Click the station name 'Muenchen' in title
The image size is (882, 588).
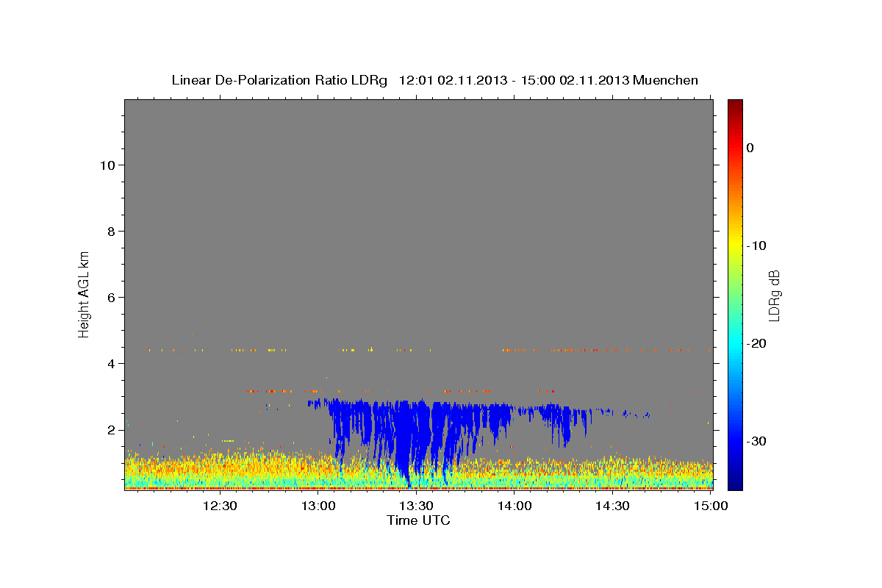pos(665,80)
